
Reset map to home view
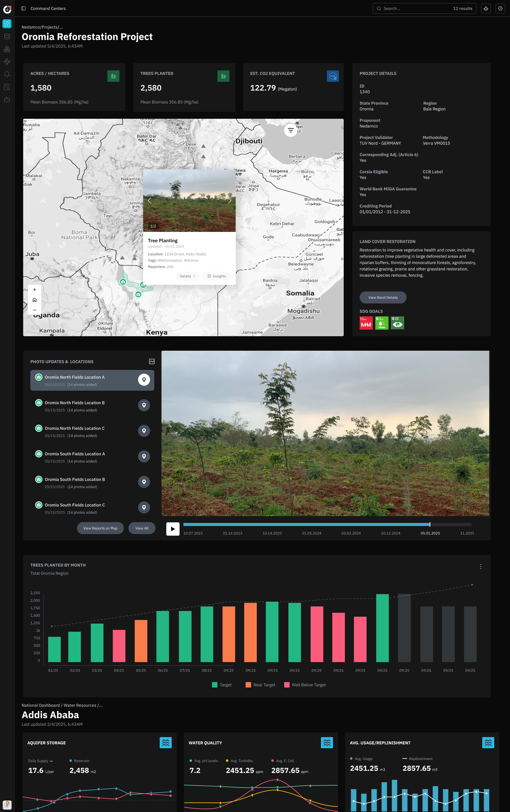[x=34, y=300]
